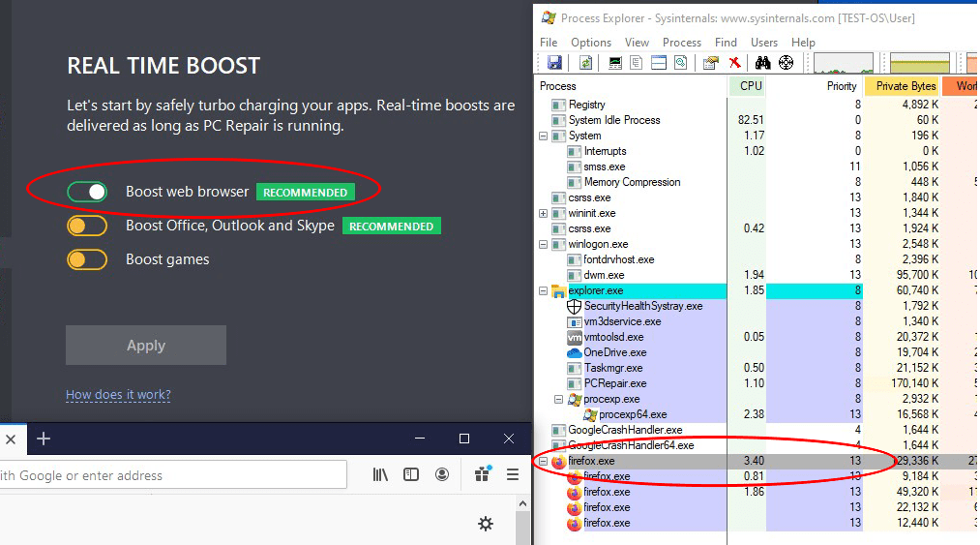
Task: Open the Firefox hamburger menu
Action: pos(513,475)
